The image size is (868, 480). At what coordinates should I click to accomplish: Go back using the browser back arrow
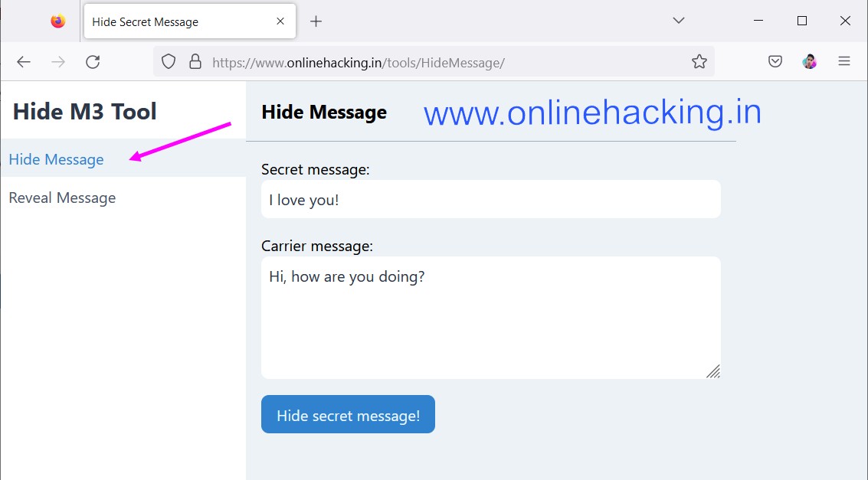pos(23,62)
